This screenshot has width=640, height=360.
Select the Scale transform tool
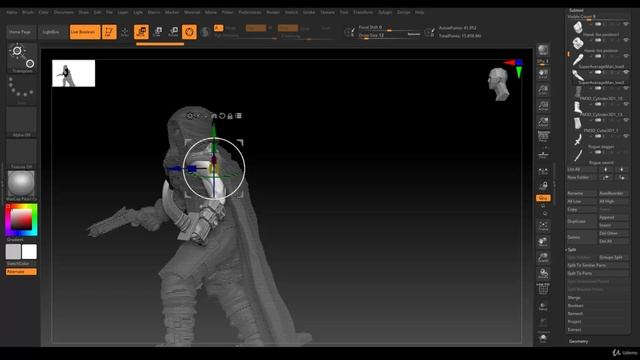[x=158, y=32]
